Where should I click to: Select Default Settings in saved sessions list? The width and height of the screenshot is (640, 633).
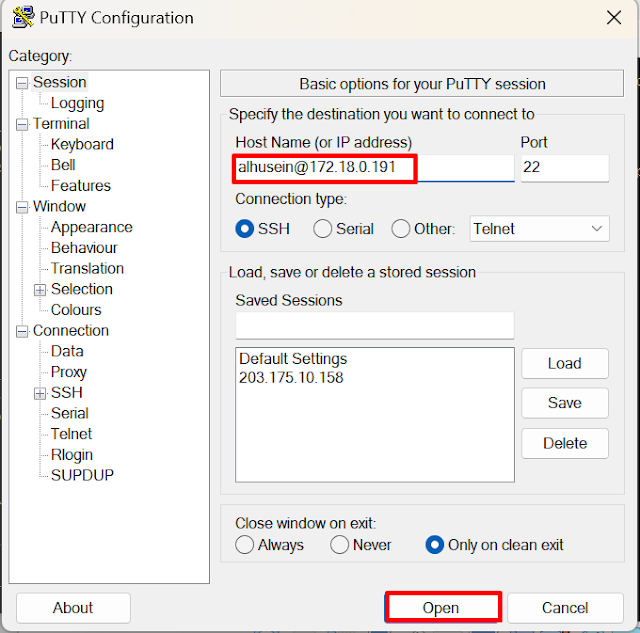293,359
